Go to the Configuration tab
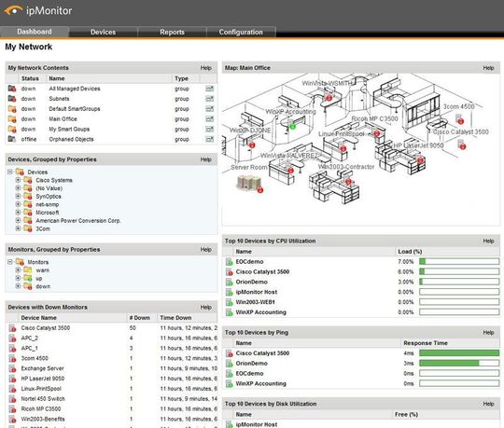This screenshot has height=428, width=504. [241, 32]
